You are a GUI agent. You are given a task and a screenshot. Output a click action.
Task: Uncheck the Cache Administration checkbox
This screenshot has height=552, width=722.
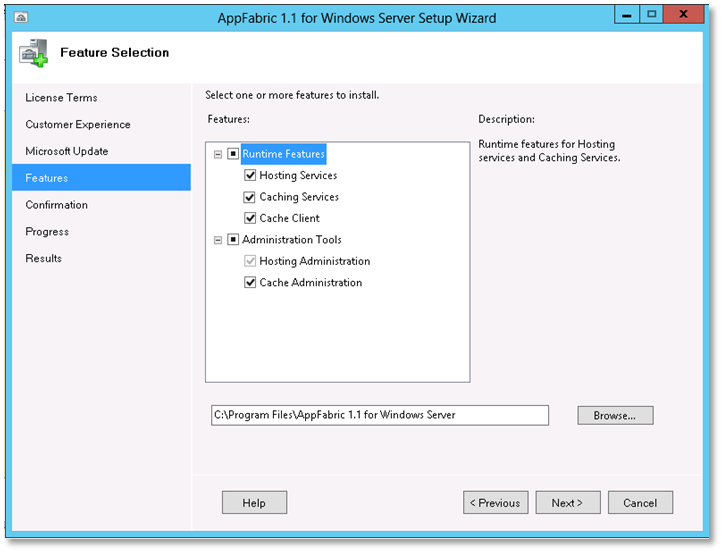pos(251,283)
